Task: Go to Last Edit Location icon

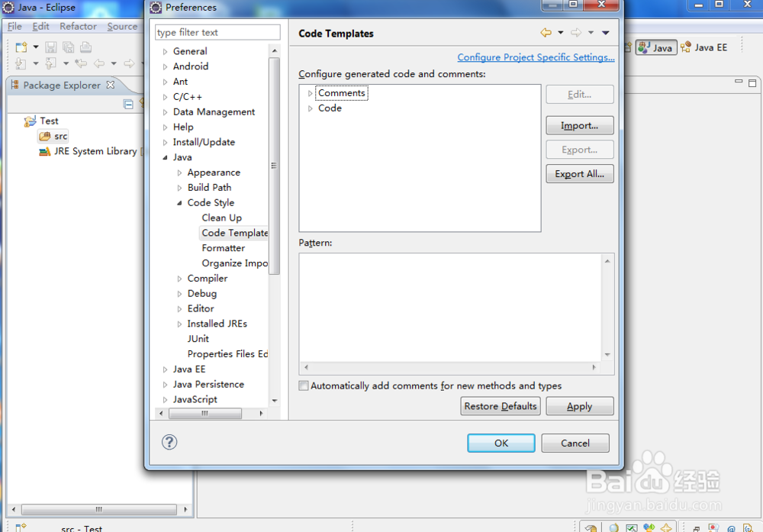Action: point(82,63)
